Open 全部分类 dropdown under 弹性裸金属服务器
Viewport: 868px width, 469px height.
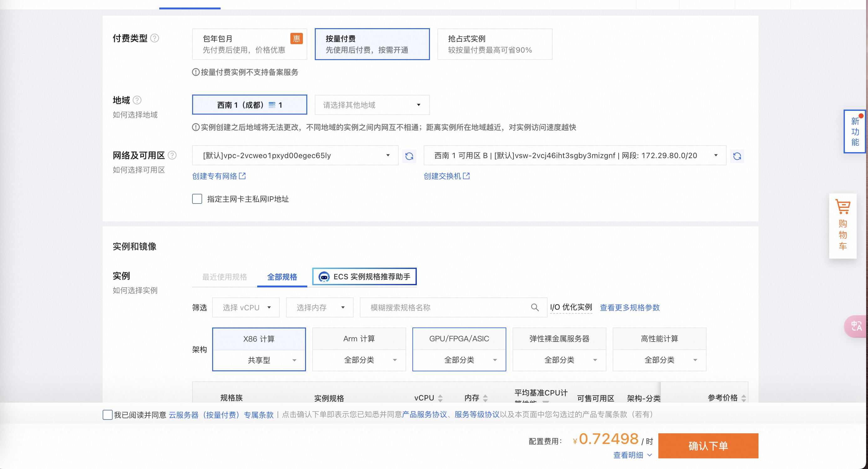pyautogui.click(x=559, y=360)
